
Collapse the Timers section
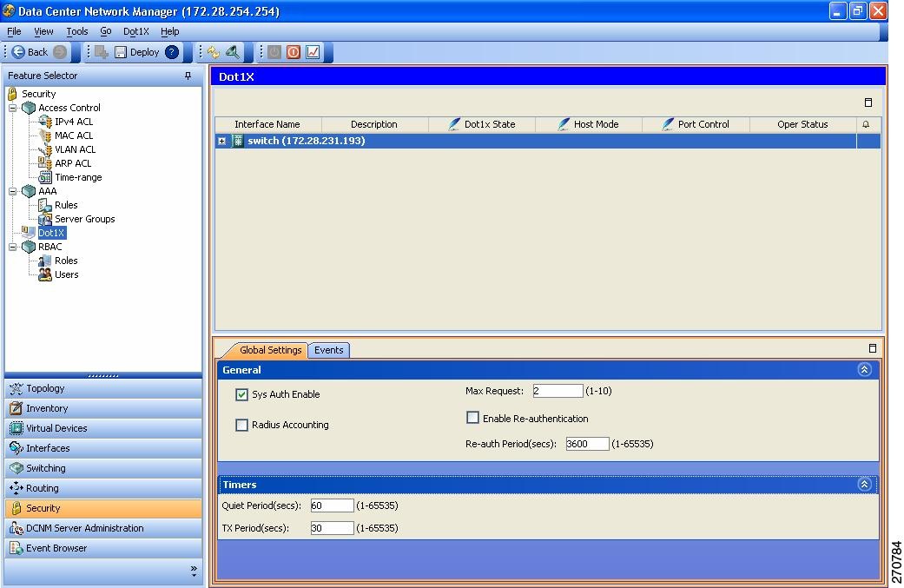pyautogui.click(x=864, y=485)
